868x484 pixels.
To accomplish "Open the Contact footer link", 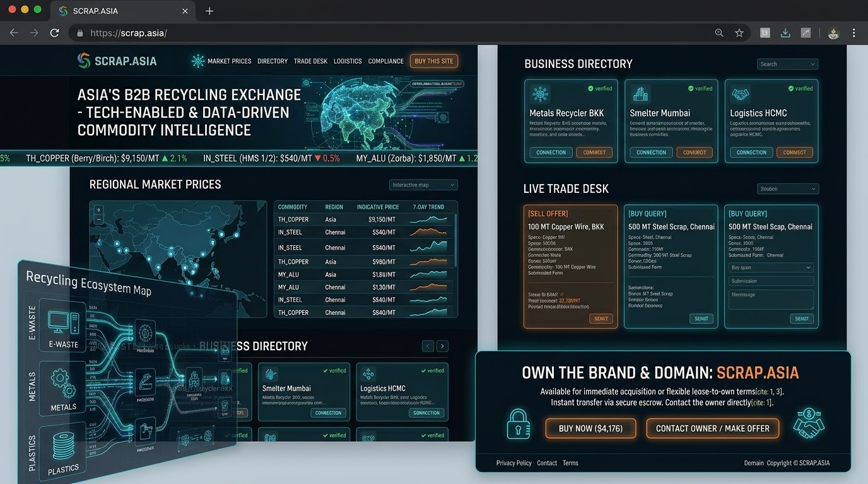I will click(x=547, y=463).
